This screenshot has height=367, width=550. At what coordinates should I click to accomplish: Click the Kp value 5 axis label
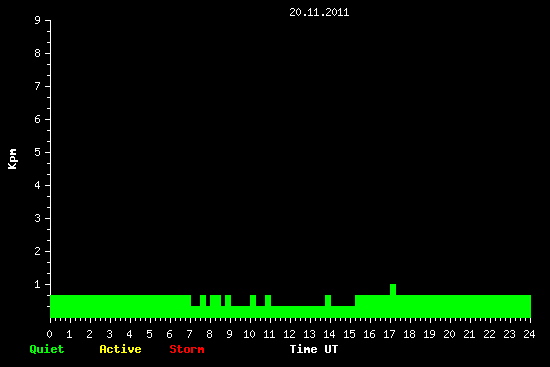(38, 152)
